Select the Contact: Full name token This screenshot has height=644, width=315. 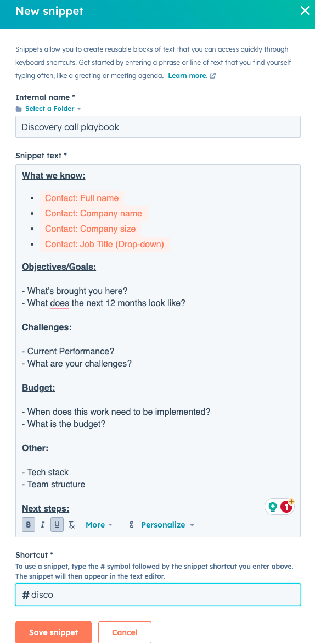(82, 198)
